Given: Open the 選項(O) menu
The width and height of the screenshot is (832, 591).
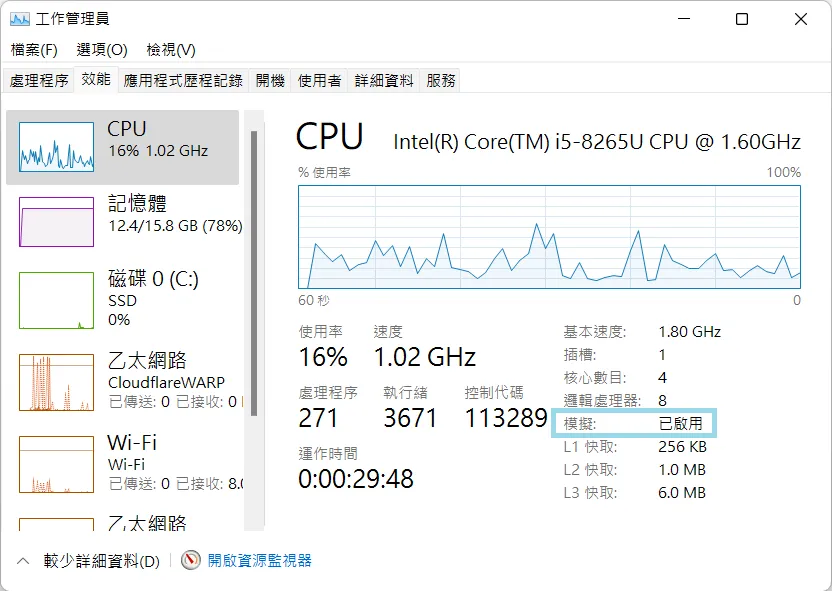Looking at the screenshot, I should (x=102, y=50).
